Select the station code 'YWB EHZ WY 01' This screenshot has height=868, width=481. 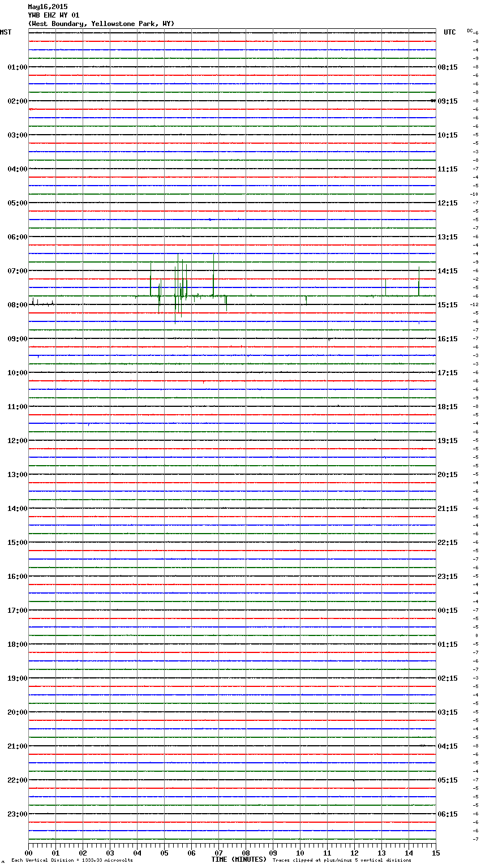coord(54,15)
